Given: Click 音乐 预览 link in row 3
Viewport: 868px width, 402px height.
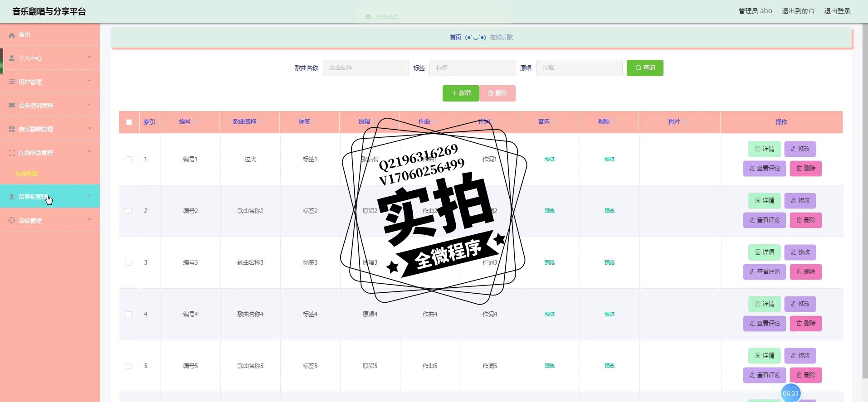Looking at the screenshot, I should click(x=550, y=263).
